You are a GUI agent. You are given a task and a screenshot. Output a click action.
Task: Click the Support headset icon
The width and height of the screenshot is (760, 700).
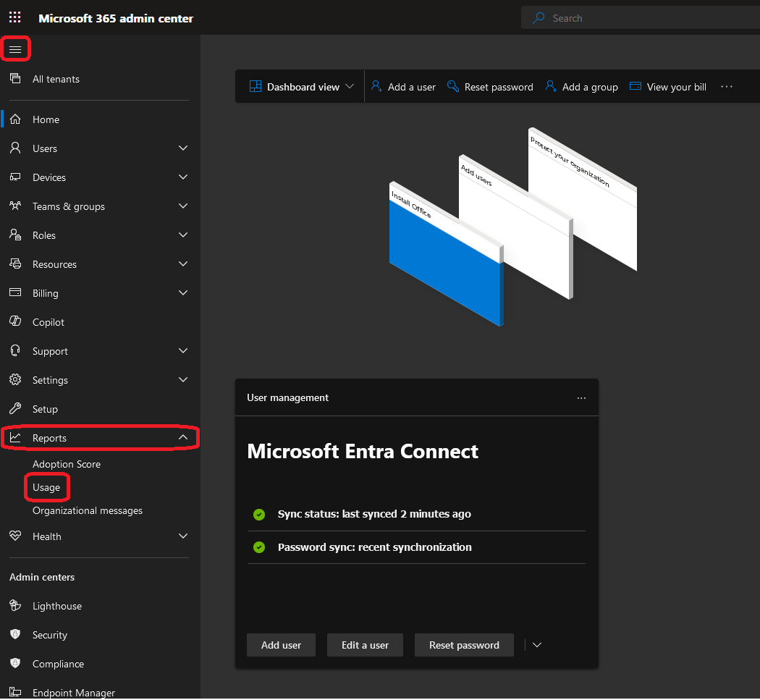(15, 350)
